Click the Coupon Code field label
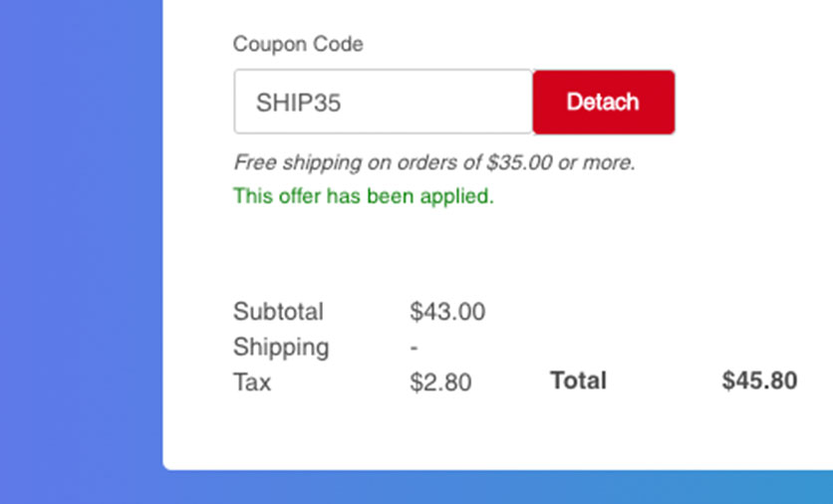833x504 pixels. pos(298,45)
